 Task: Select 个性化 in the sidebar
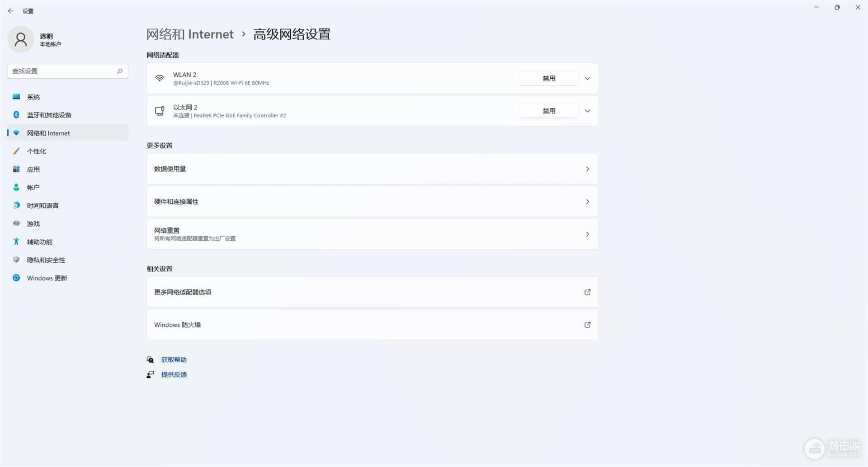tap(68, 151)
